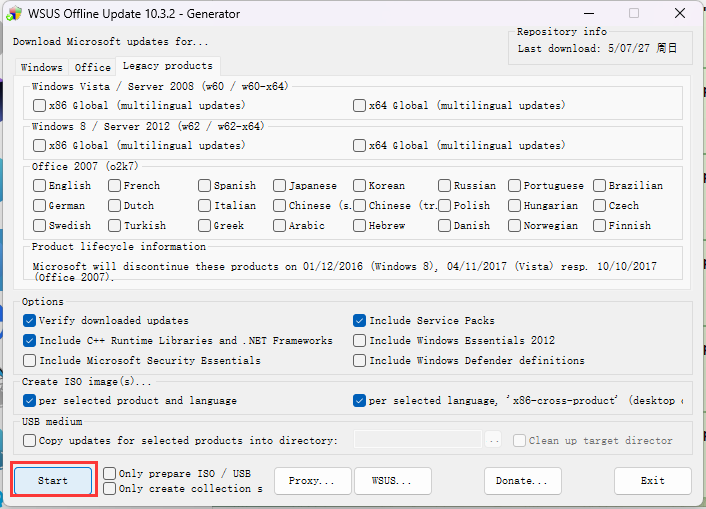
Task: Check Copy updates into directory option
Action: (30, 440)
